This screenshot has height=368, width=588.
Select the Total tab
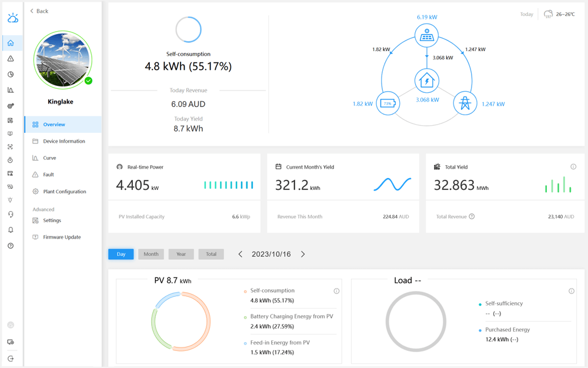211,254
